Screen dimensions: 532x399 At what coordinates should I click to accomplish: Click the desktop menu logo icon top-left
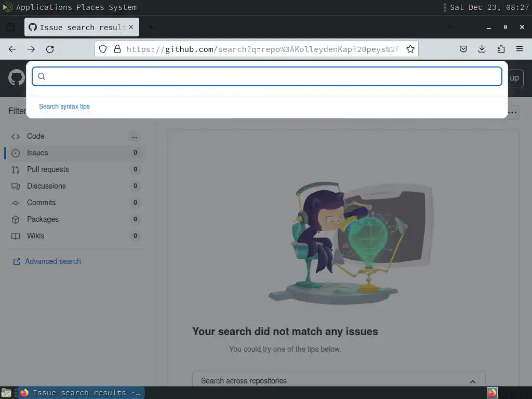(x=7, y=7)
